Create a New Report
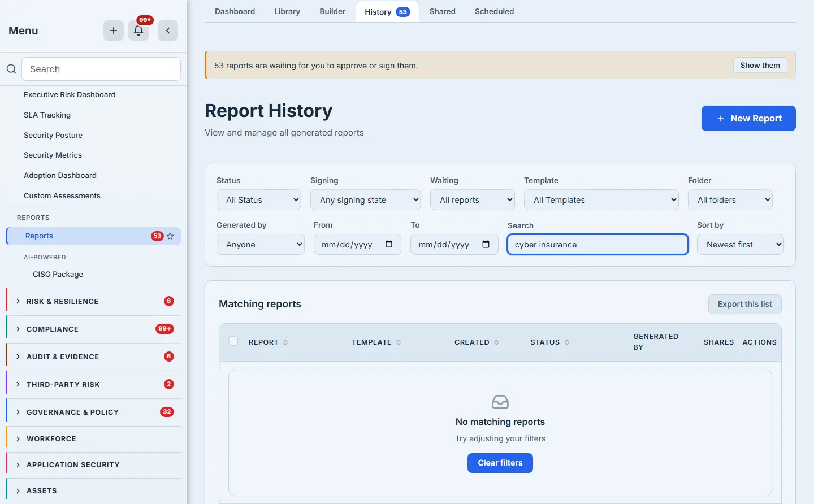Screen dimensions: 814x504 tap(748, 118)
